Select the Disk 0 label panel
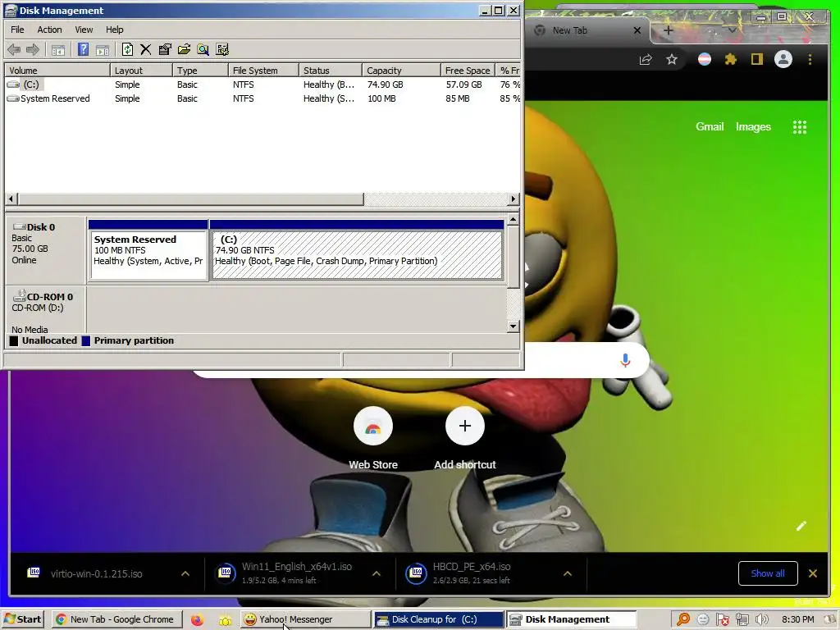This screenshot has height=630, width=840. 46,250
